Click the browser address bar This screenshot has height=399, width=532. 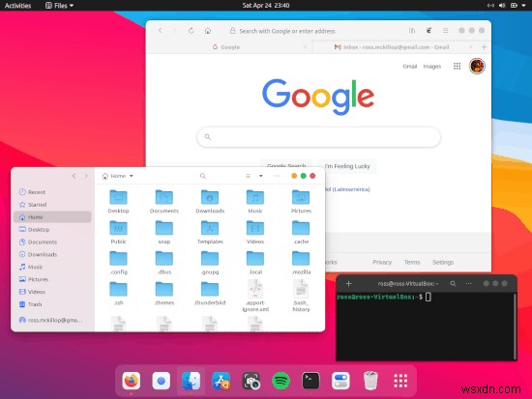(287, 31)
